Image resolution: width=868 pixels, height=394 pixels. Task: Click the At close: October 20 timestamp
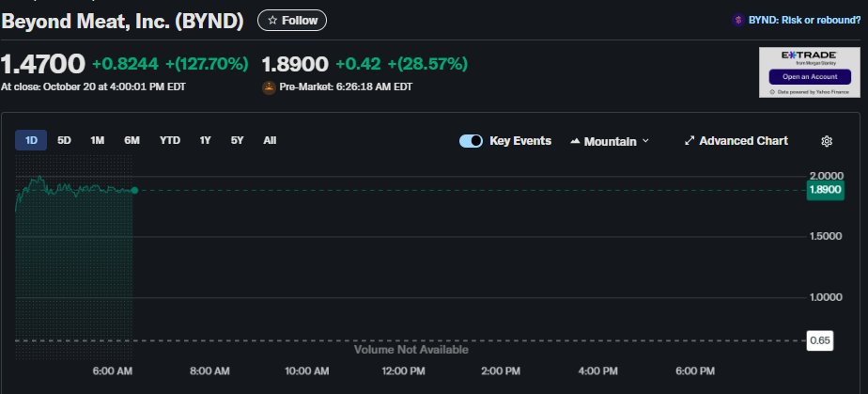coord(93,87)
